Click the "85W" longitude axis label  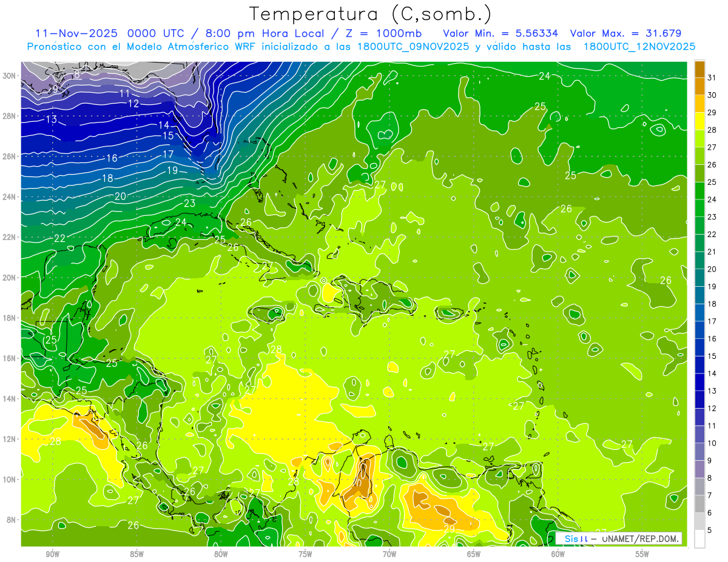136,555
